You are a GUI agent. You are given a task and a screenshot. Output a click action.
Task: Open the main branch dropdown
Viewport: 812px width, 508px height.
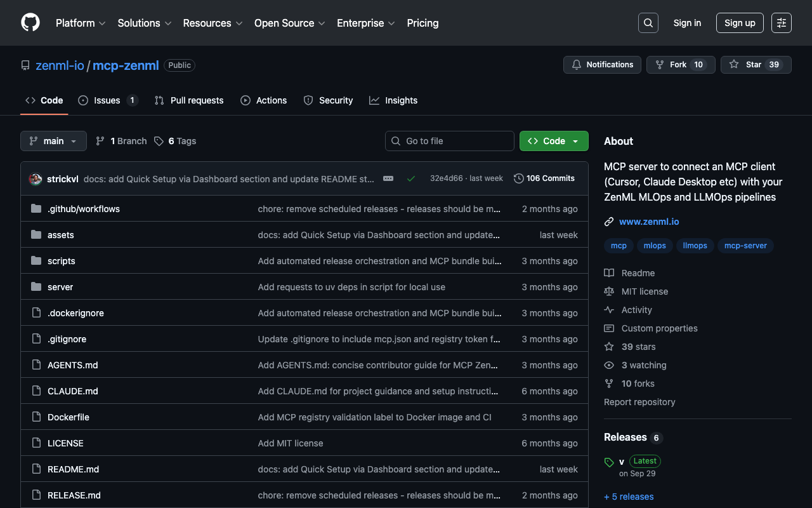click(53, 141)
